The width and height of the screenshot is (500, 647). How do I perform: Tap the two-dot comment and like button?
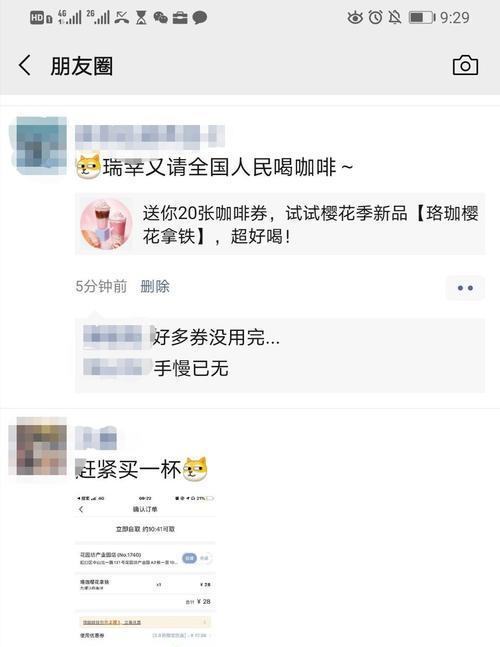pos(465,288)
